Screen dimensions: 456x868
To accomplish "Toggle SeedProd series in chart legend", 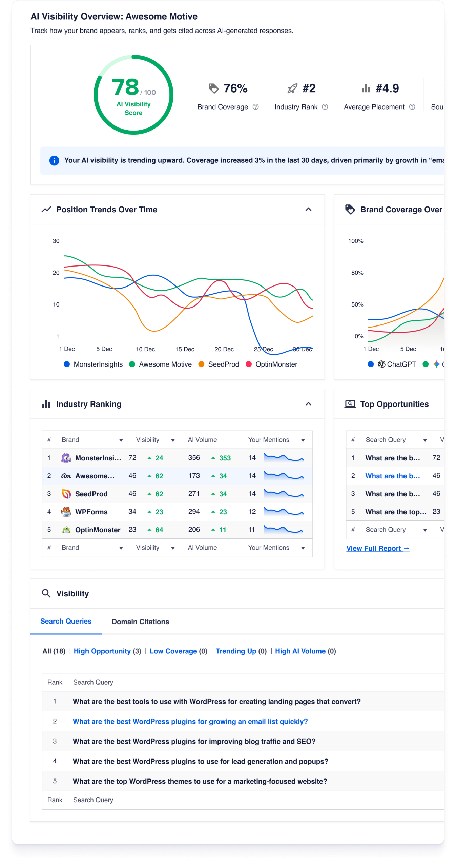I will pos(219,364).
